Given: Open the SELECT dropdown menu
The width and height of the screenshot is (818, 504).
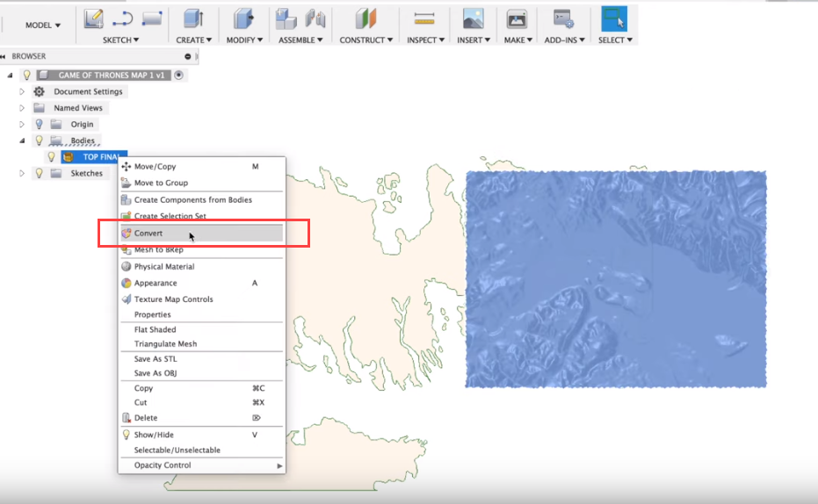Looking at the screenshot, I should (x=615, y=40).
